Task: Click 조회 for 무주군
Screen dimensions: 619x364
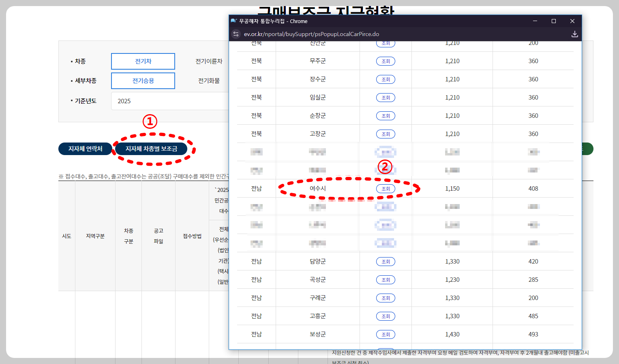Action: (386, 61)
